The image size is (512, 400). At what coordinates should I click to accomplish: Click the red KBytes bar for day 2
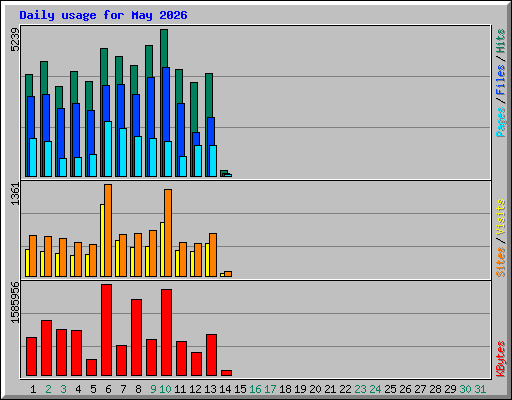click(x=46, y=348)
